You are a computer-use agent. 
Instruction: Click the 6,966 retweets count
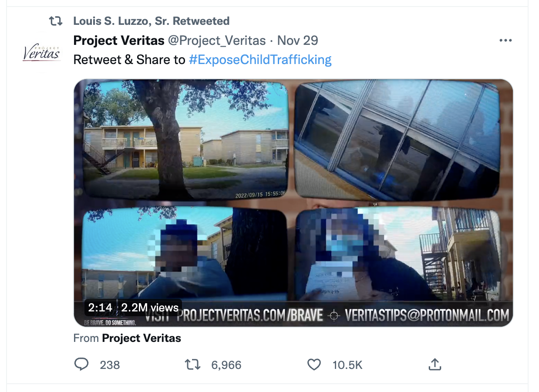pyautogui.click(x=226, y=365)
